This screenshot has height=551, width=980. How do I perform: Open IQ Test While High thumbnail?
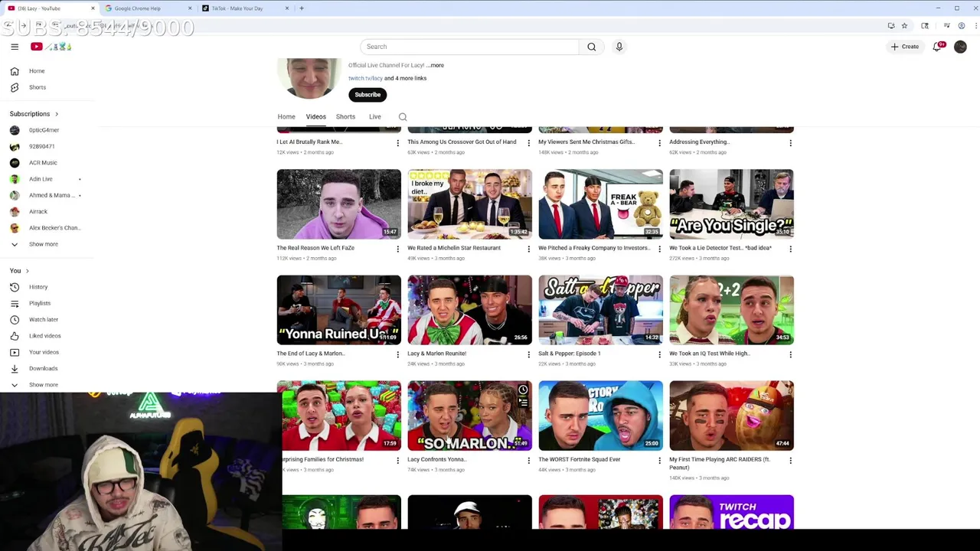[731, 310]
